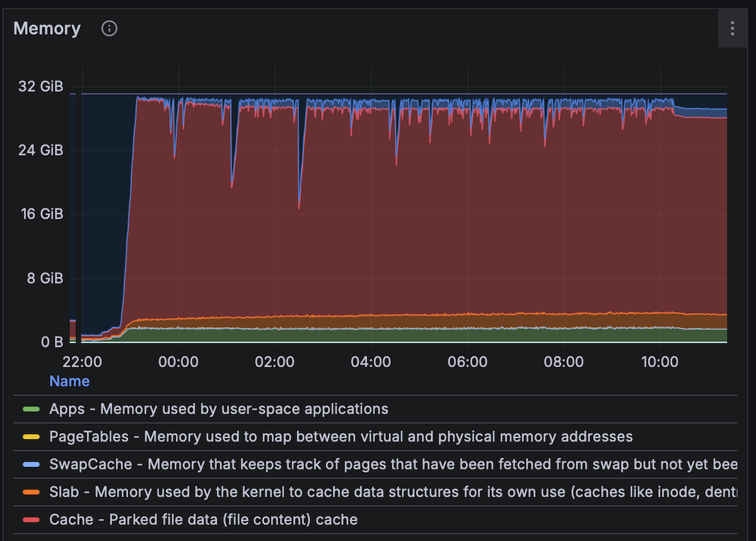The height and width of the screenshot is (541, 756).
Task: Show only the Cache series via legend text
Action: coord(203,520)
